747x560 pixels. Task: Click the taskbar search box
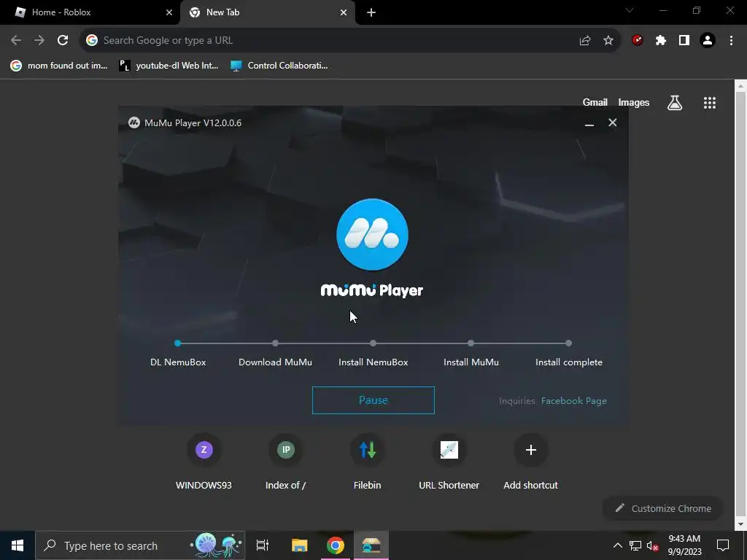[140, 545]
